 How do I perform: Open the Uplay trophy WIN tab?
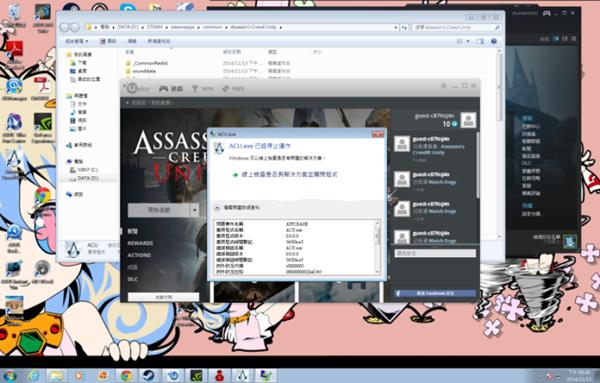202,89
